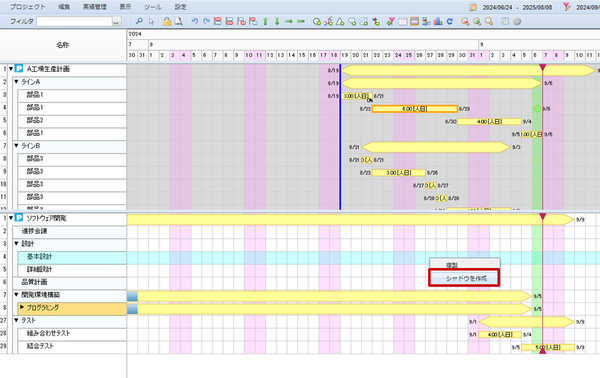Image resolution: width=600 pixels, height=378 pixels.
Task: Click the undo arrow in toolbar
Action: click(195, 21)
